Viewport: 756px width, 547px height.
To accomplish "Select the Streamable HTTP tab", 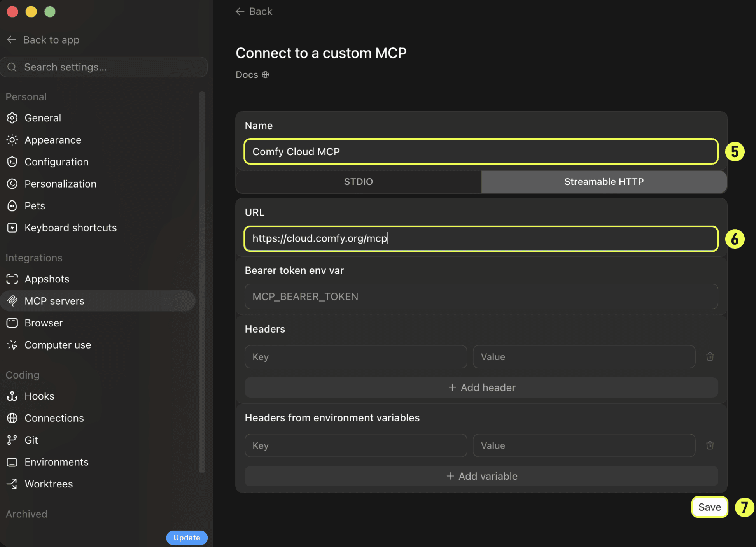I will [x=604, y=182].
